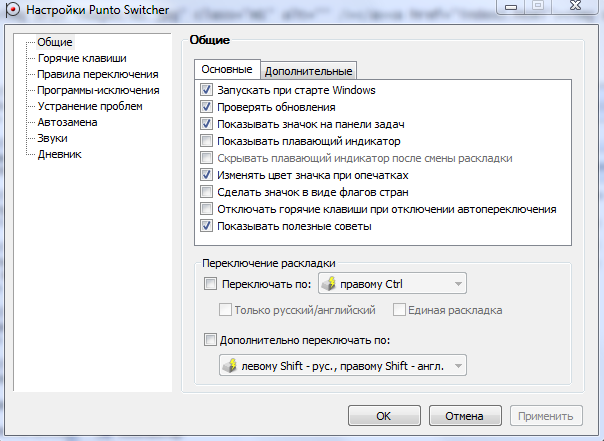Click 'Только русский/английский' checkbox

(225, 310)
